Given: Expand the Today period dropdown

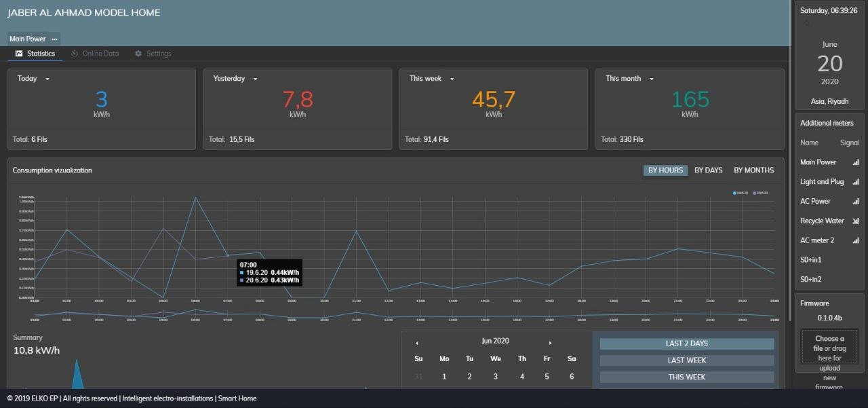Looking at the screenshot, I should tap(47, 79).
